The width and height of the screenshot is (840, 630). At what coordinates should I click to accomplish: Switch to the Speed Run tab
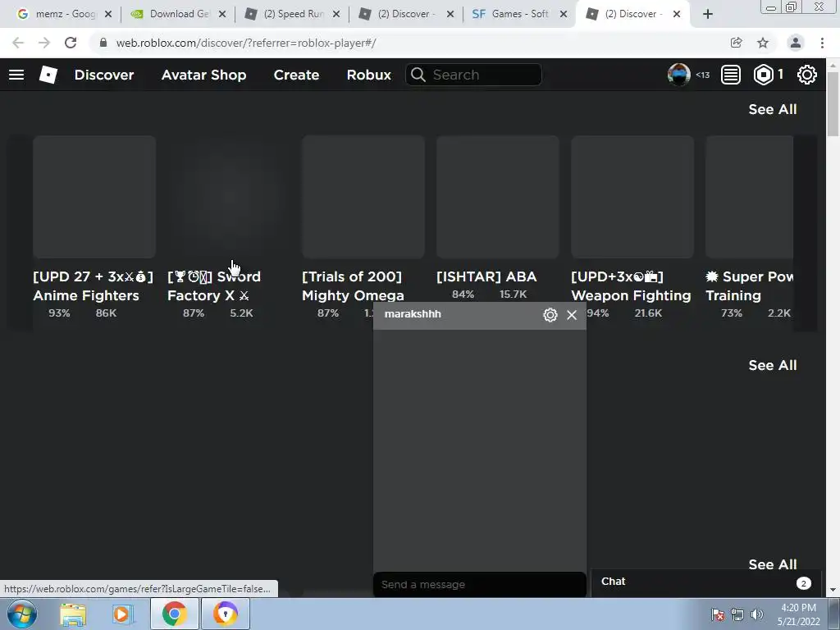[x=293, y=14]
